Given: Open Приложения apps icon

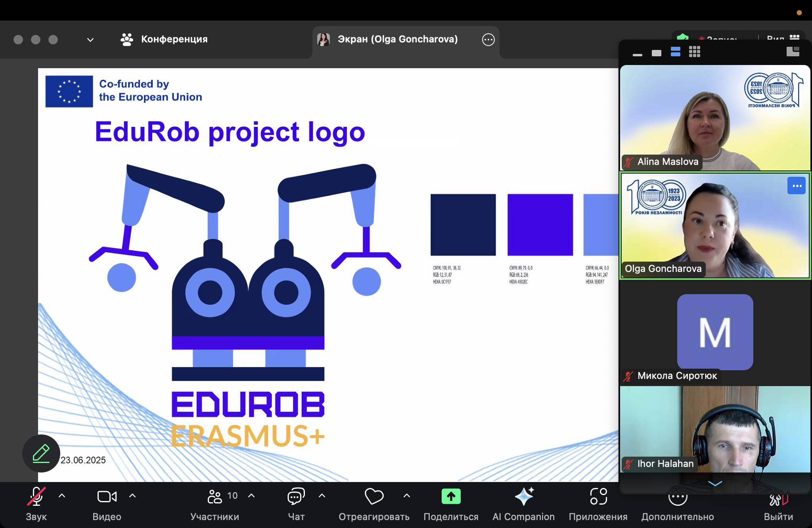Looking at the screenshot, I should click(598, 497).
